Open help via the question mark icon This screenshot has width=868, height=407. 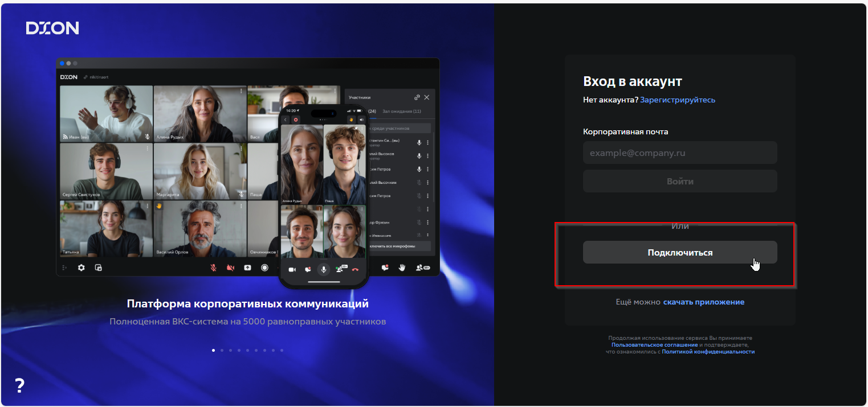[20, 385]
